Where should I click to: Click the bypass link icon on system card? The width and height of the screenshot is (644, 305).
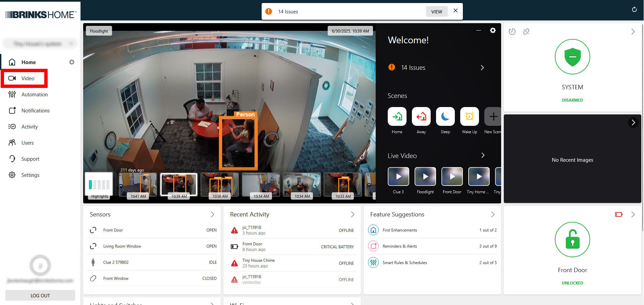526,32
